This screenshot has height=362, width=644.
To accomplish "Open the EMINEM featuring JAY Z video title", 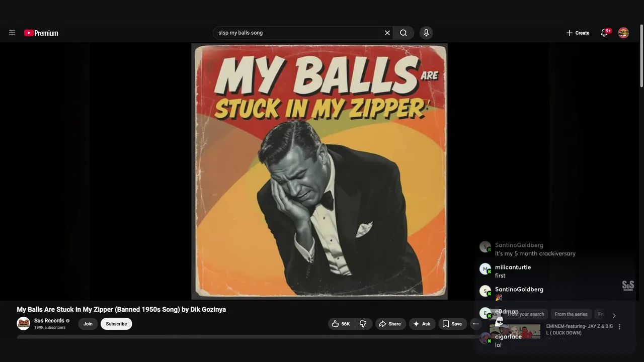I will 580,330.
